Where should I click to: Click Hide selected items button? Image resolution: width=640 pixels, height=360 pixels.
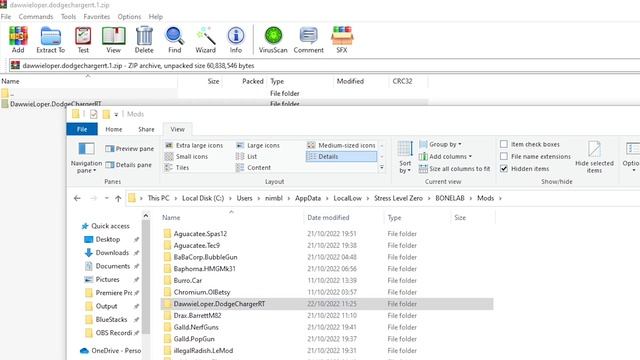pos(594,158)
